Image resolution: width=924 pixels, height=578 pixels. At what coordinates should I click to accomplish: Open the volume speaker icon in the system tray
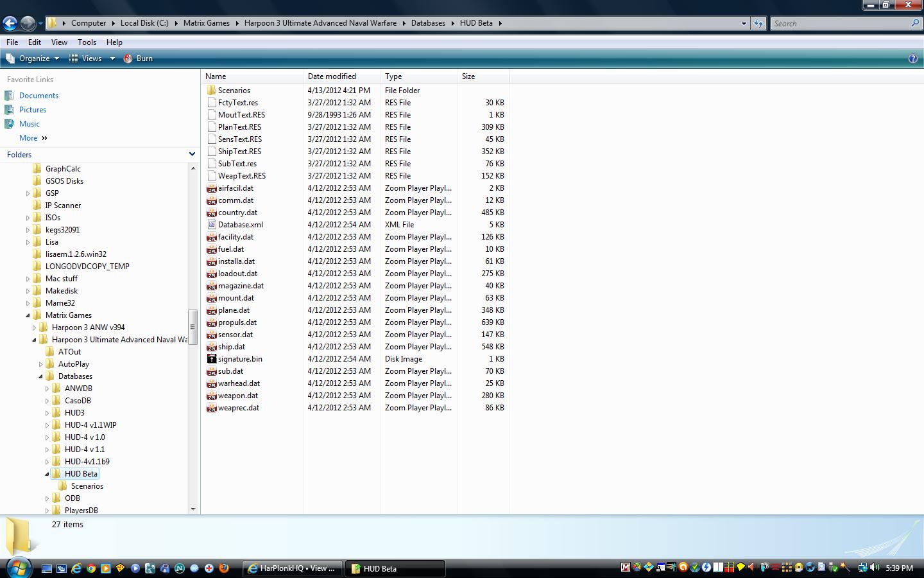[x=874, y=568]
